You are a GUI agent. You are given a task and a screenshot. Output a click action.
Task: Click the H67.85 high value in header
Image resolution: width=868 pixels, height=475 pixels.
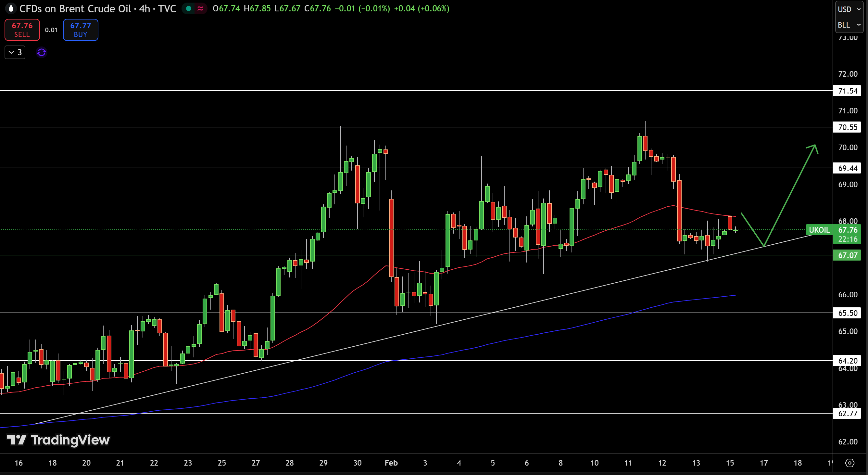pyautogui.click(x=257, y=8)
